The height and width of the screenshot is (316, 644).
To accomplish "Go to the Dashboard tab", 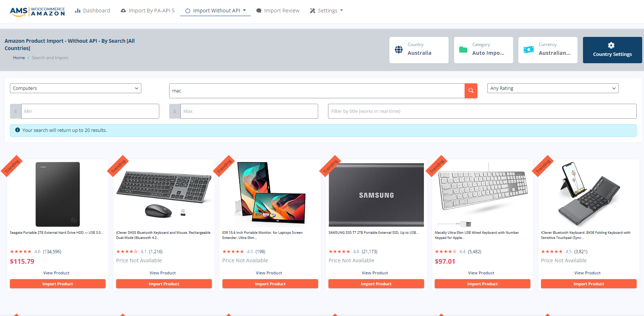I will pos(93,11).
